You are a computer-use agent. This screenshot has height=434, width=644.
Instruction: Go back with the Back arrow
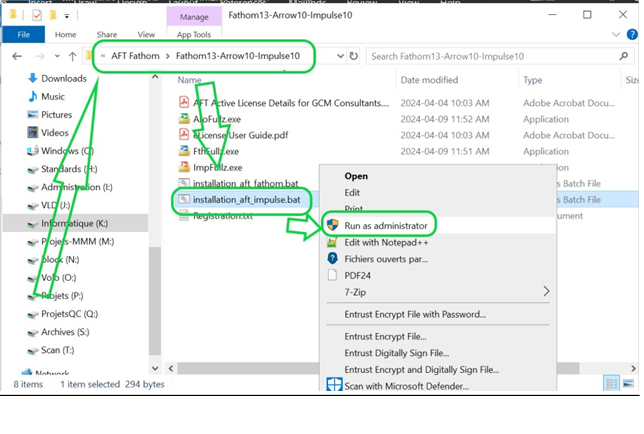(17, 56)
